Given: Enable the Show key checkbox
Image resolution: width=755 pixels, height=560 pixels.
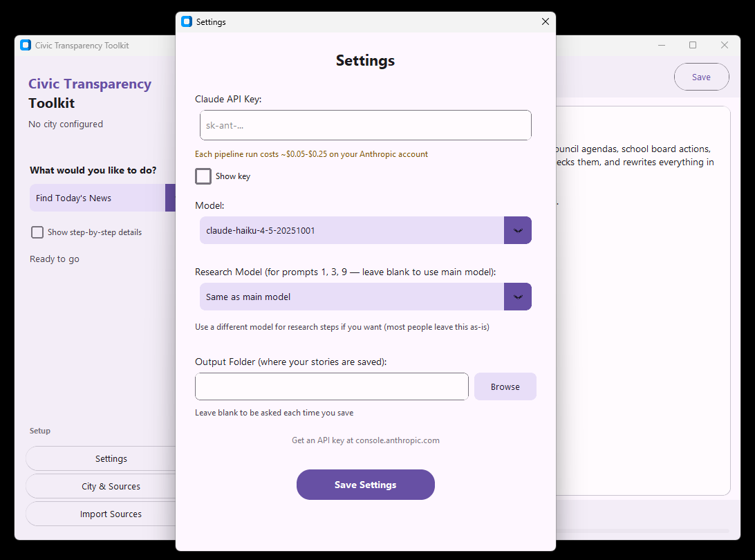Looking at the screenshot, I should coord(203,176).
